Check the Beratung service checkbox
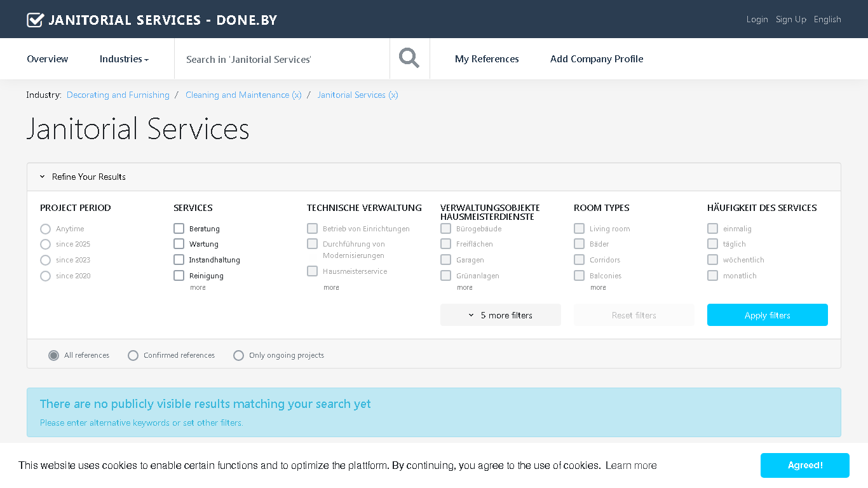This screenshot has height=488, width=868. [179, 228]
